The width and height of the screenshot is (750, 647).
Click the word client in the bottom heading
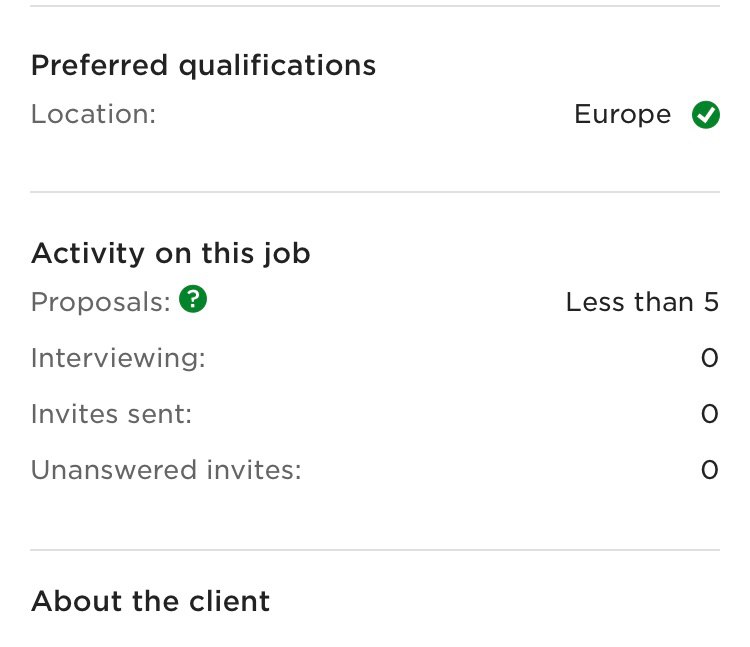coord(230,601)
